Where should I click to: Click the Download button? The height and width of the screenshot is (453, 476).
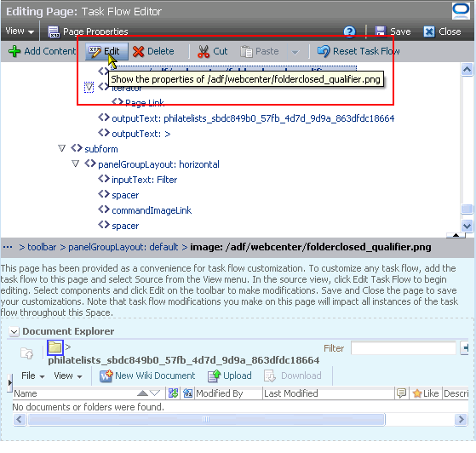(293, 376)
